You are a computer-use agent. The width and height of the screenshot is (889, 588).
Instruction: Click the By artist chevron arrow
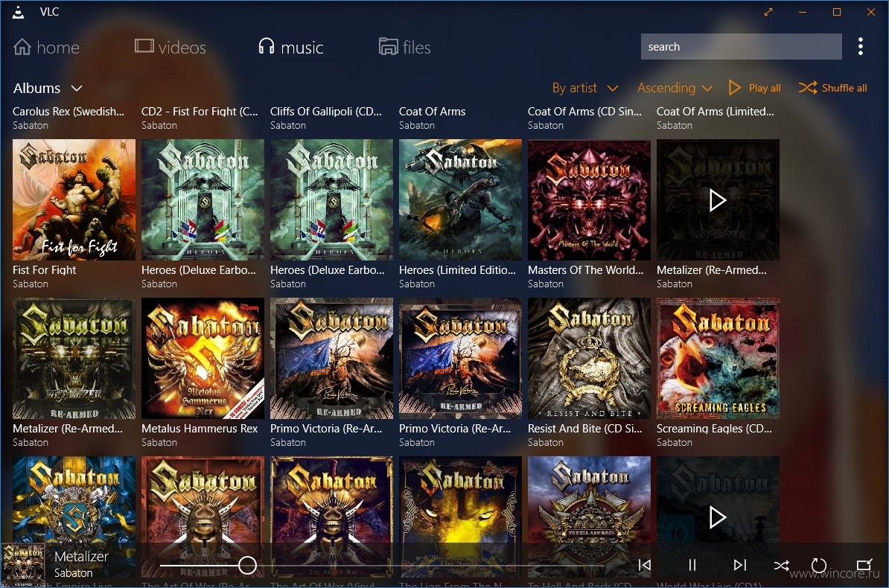pyautogui.click(x=612, y=89)
